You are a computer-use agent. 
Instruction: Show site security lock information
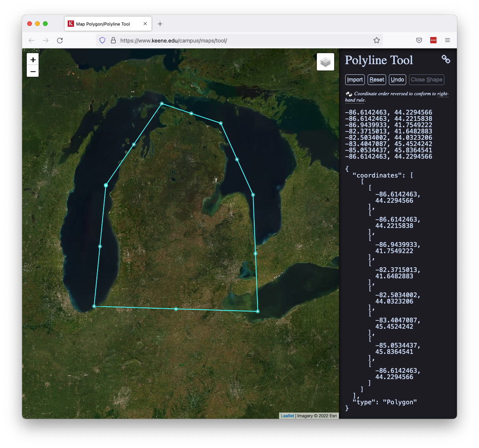click(113, 40)
